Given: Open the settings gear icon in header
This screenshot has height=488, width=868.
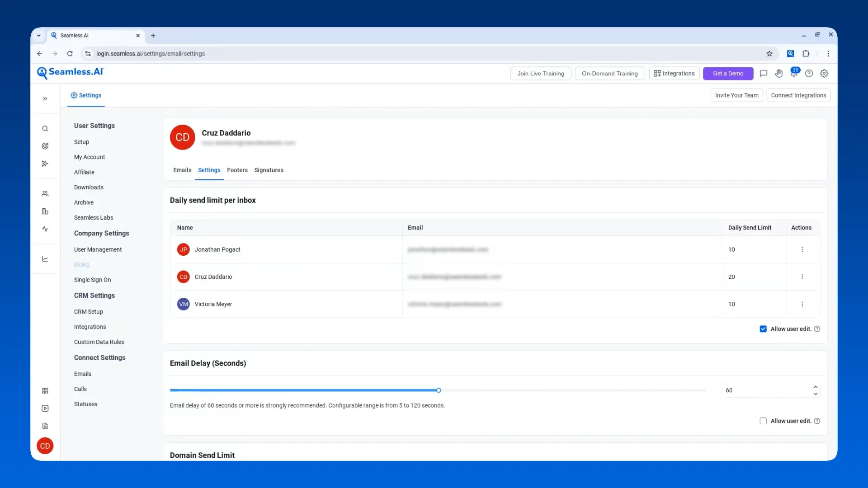Looking at the screenshot, I should tap(824, 74).
